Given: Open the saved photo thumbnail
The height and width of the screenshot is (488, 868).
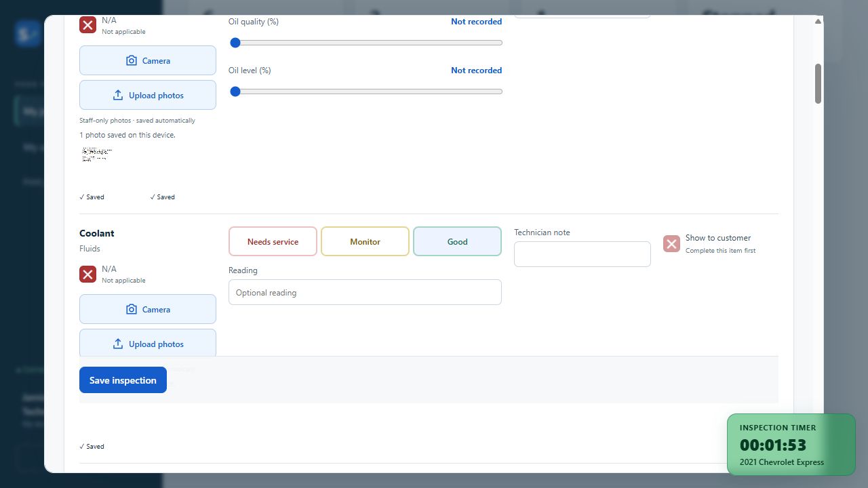Looking at the screenshot, I should tap(97, 154).
